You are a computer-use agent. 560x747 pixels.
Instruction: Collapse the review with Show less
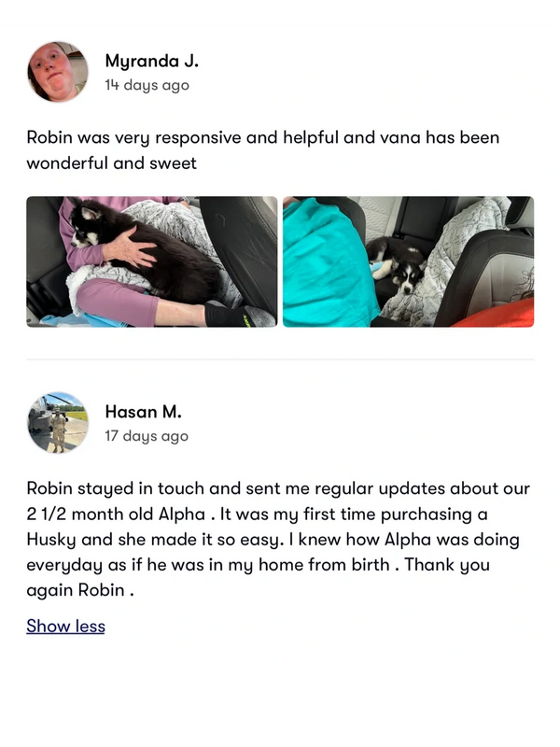[65, 626]
